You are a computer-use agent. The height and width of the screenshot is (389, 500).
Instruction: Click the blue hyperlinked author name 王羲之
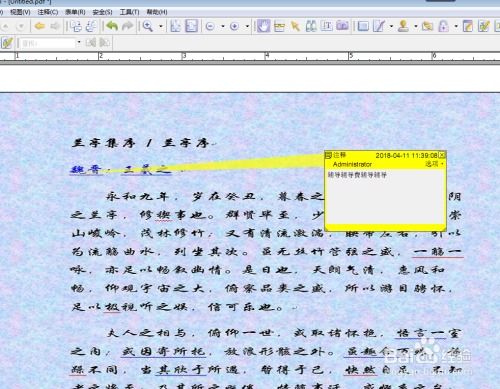pyautogui.click(x=146, y=170)
